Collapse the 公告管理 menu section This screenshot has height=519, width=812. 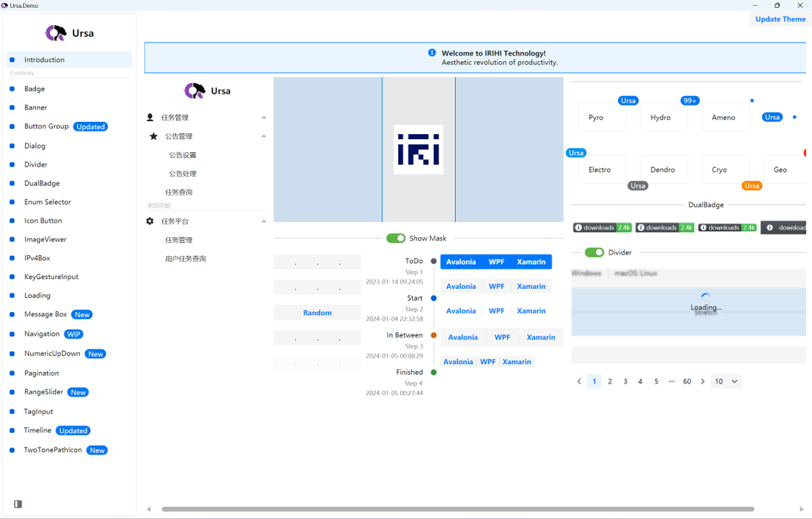263,136
